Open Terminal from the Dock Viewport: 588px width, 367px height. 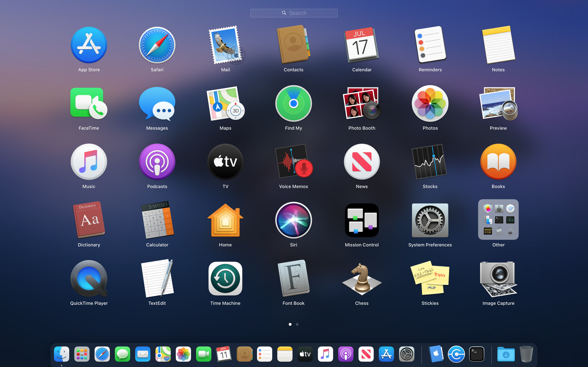(477, 354)
